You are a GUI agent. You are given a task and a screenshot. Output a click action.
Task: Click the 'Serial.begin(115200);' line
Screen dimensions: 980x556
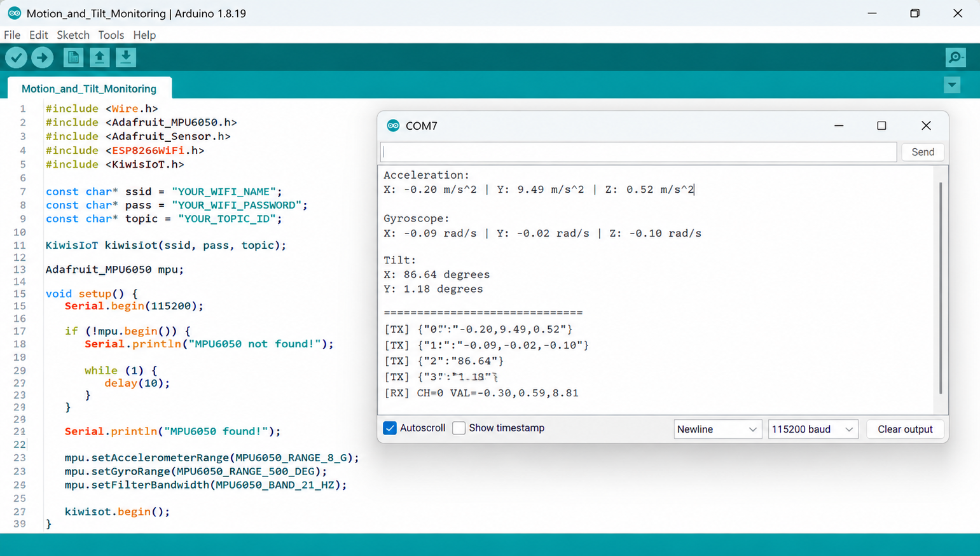coord(134,306)
